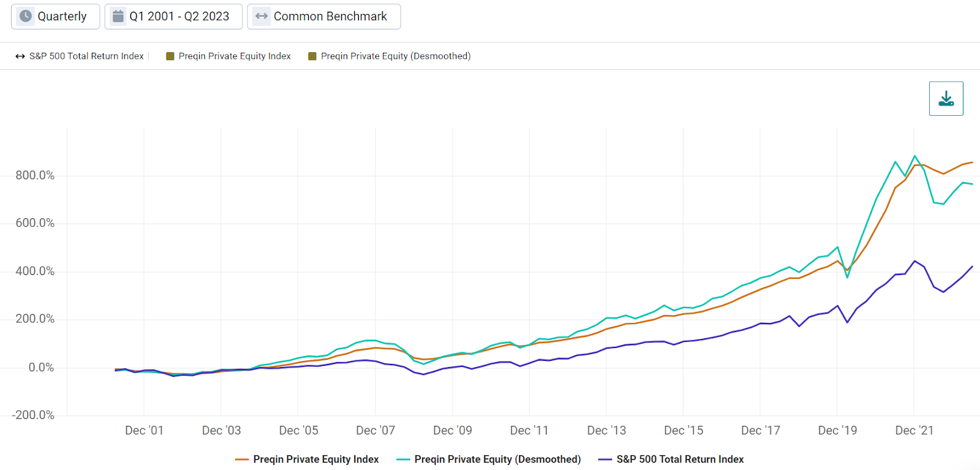The image size is (980, 470).
Task: Click the Dec '07 x-axis label
Action: click(375, 430)
